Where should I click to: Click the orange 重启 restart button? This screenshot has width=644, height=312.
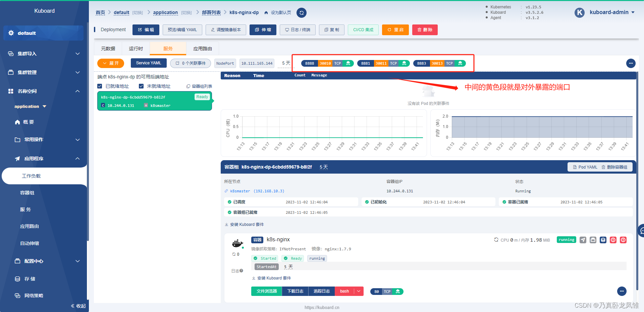395,30
